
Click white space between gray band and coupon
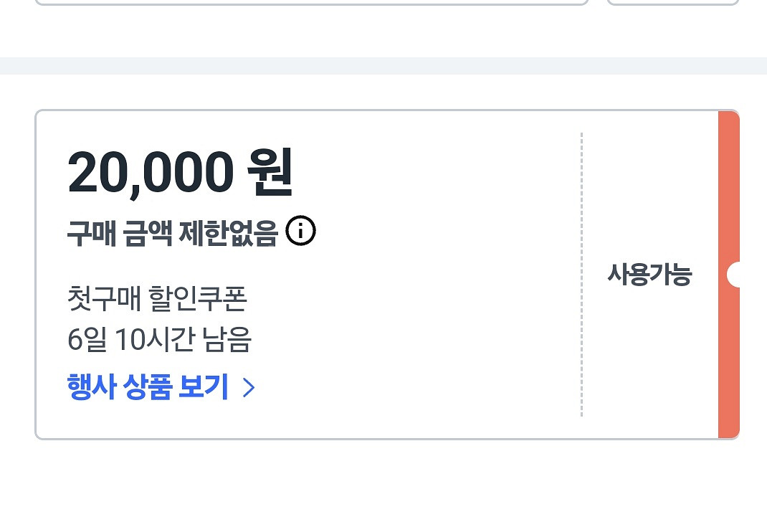click(x=383, y=92)
